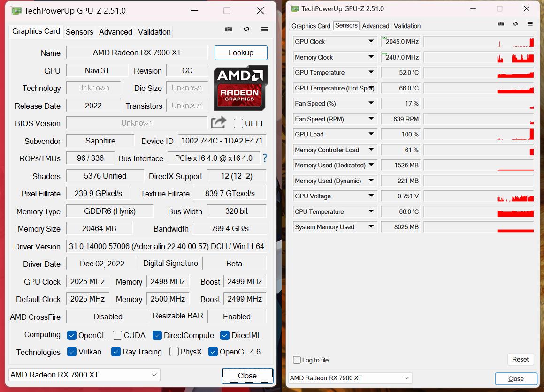Take a screenshot with the camera icon in the left GPU-Z window
This screenshot has width=544, height=392.
[228, 29]
